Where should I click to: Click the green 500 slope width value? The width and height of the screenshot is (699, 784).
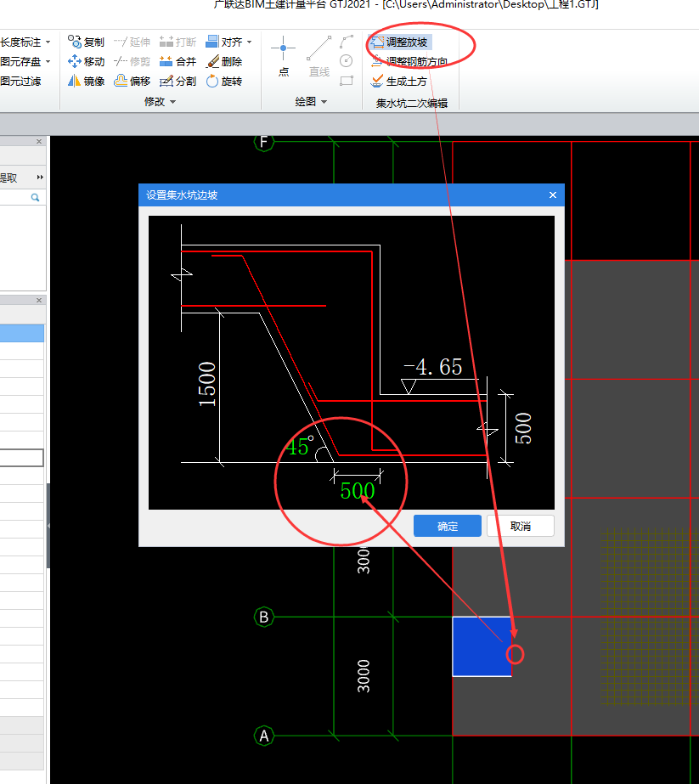[358, 490]
